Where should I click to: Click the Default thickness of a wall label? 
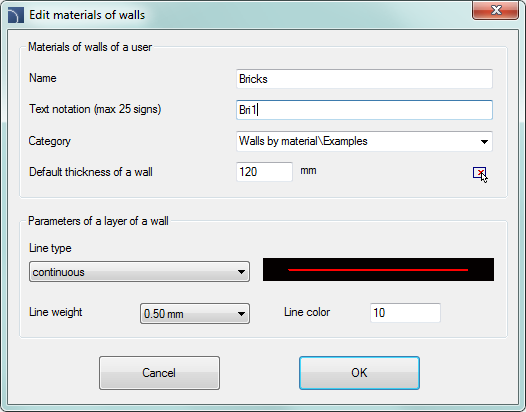[x=91, y=172]
